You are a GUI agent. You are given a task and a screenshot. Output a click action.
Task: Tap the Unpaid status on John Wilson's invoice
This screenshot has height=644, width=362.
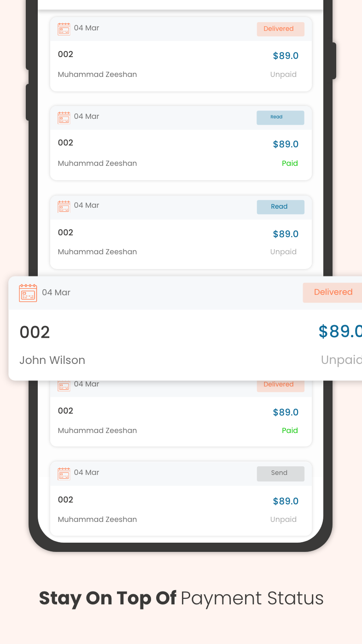tap(341, 360)
